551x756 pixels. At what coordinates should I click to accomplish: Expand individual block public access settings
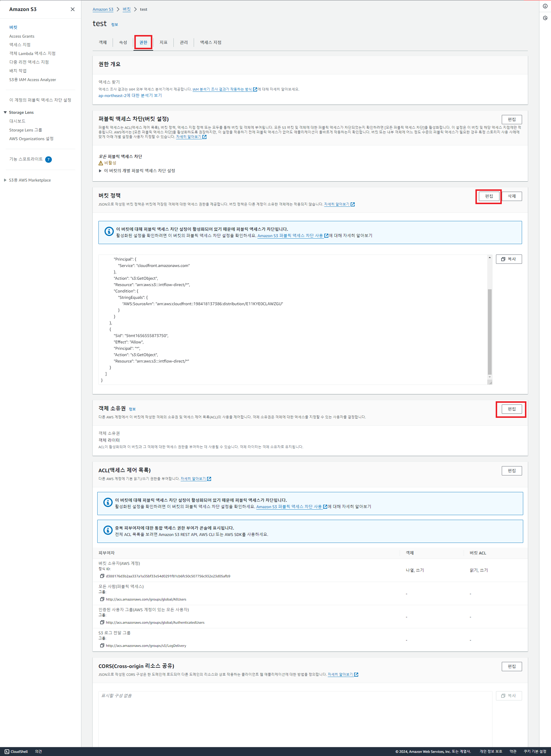(x=137, y=171)
